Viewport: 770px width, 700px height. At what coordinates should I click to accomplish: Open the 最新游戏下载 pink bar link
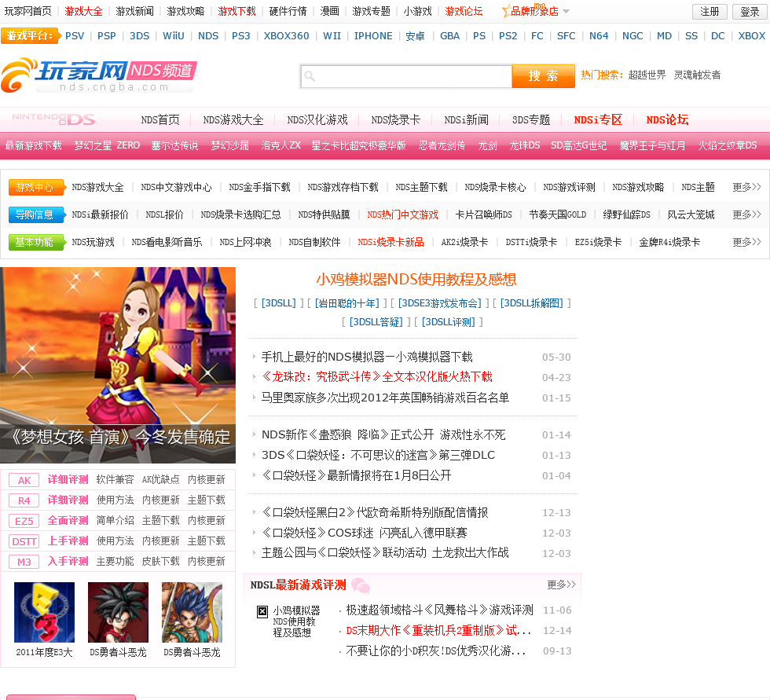coord(33,145)
